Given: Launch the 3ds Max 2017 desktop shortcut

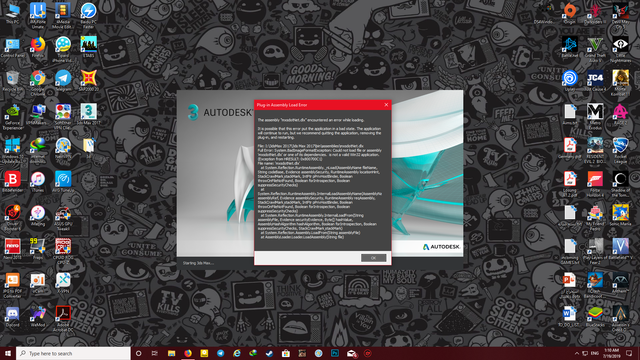Looking at the screenshot, I should (x=88, y=114).
